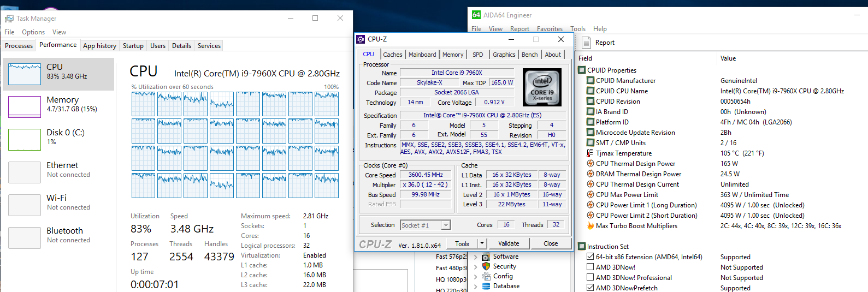868x292 pixels.
Task: Toggle AMD 3DNowPrefetch checkbox
Action: [x=591, y=288]
